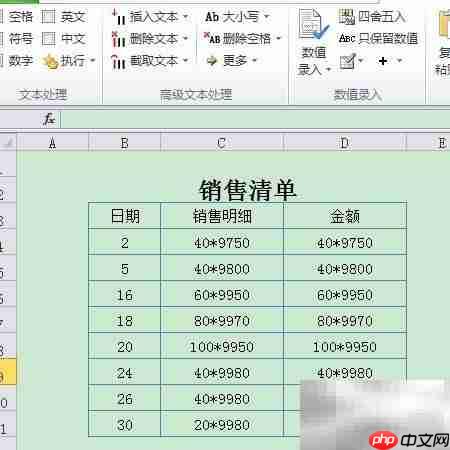
Task: Click the 删除空格 remove spaces icon
Action: click(212, 38)
